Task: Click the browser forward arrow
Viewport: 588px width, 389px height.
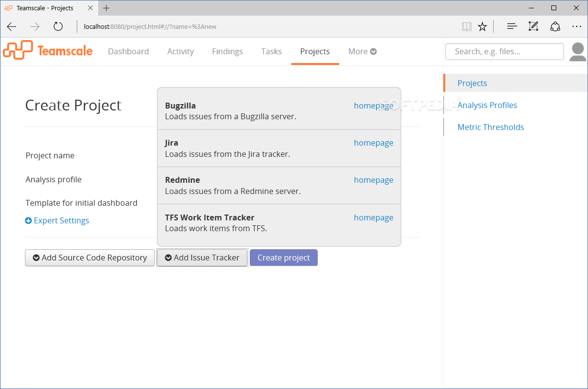Action: tap(35, 26)
